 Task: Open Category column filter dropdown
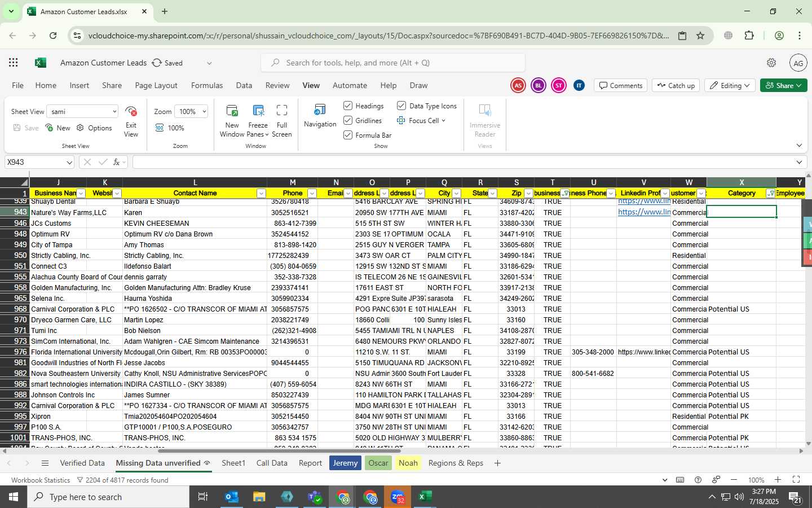click(x=771, y=194)
